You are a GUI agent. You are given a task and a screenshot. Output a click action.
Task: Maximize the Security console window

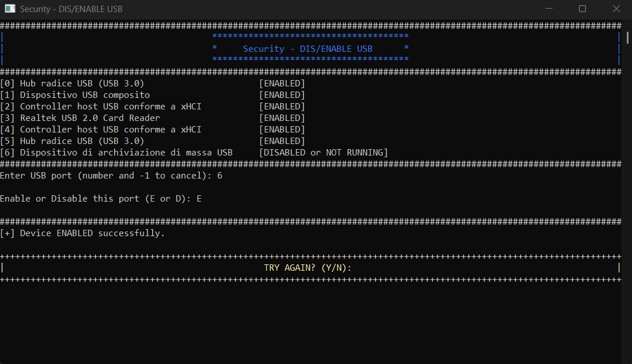tap(582, 9)
